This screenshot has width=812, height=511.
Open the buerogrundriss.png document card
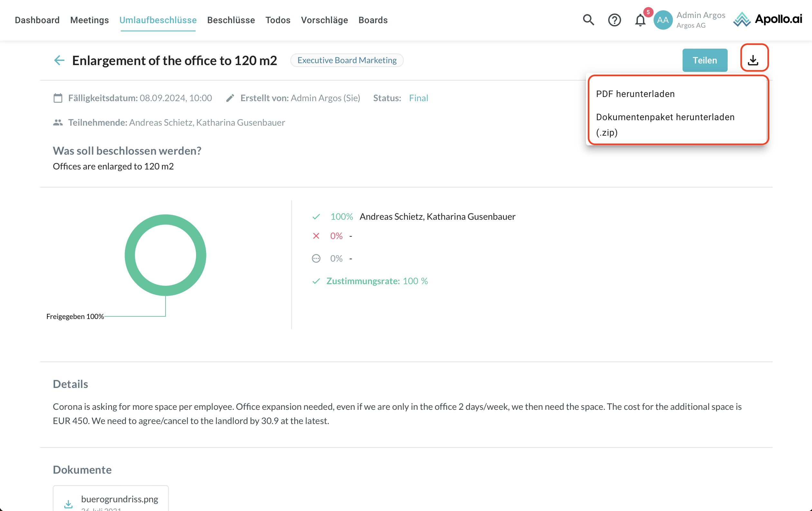tap(119, 499)
